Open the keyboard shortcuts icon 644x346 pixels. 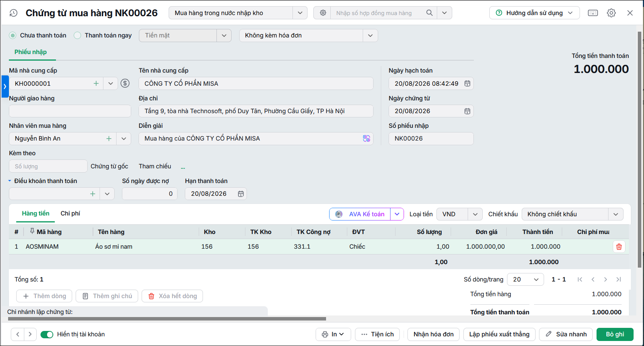coord(593,13)
